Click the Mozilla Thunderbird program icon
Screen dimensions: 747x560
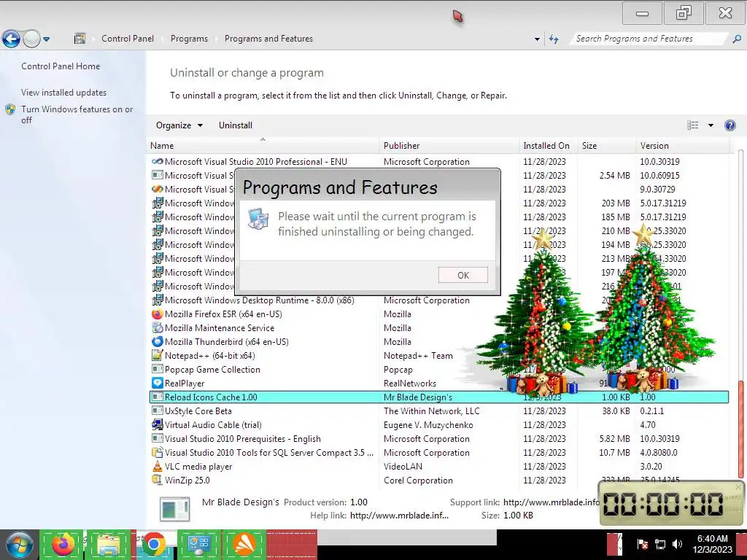[158, 342]
